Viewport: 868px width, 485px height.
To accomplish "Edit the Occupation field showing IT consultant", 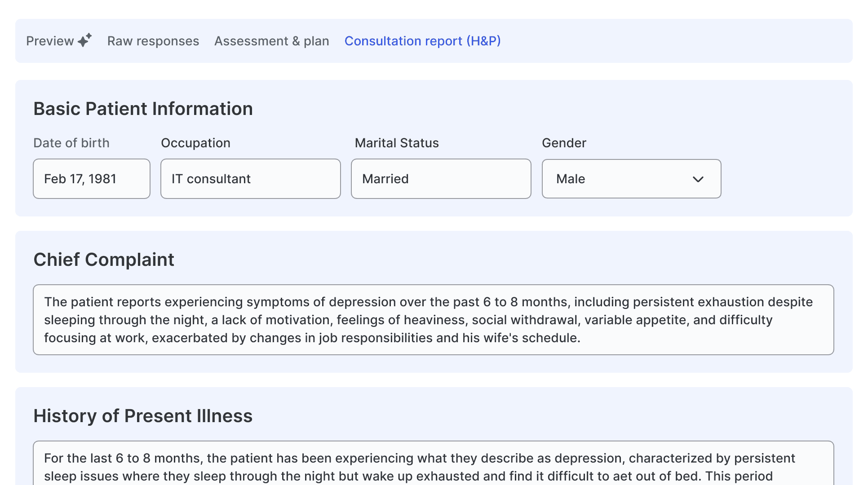I will click(x=250, y=179).
